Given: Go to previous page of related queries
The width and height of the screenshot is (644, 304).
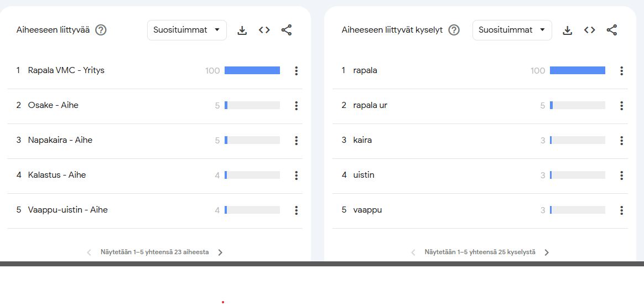Looking at the screenshot, I should tap(413, 253).
